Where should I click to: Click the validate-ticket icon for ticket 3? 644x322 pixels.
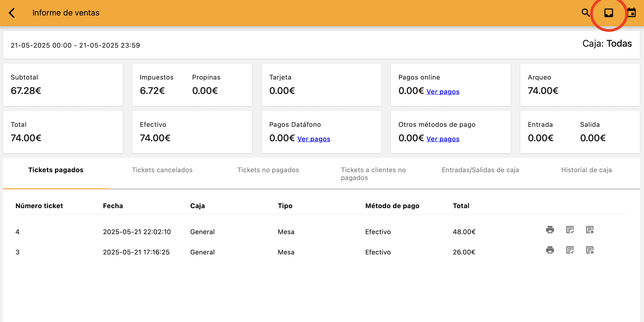click(570, 250)
